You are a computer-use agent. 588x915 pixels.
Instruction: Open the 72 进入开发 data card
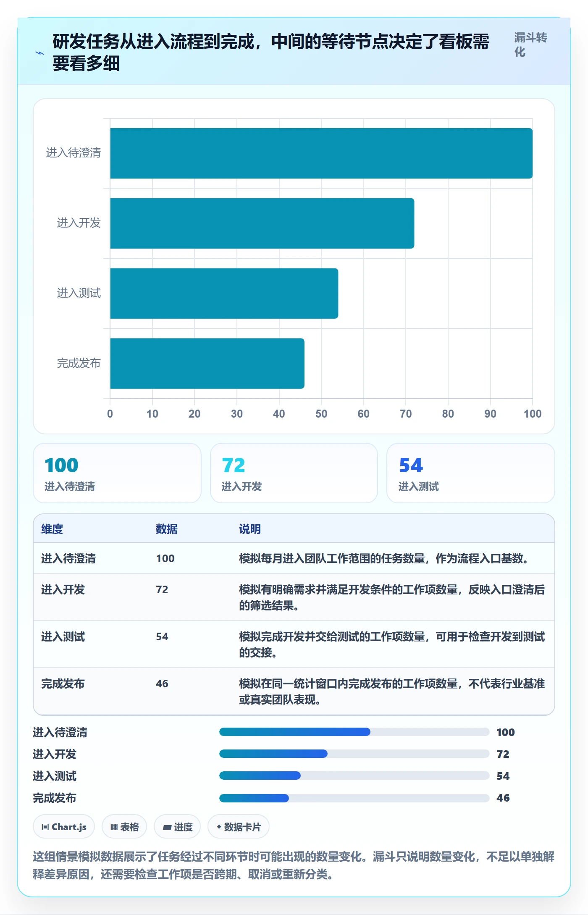pos(294,473)
